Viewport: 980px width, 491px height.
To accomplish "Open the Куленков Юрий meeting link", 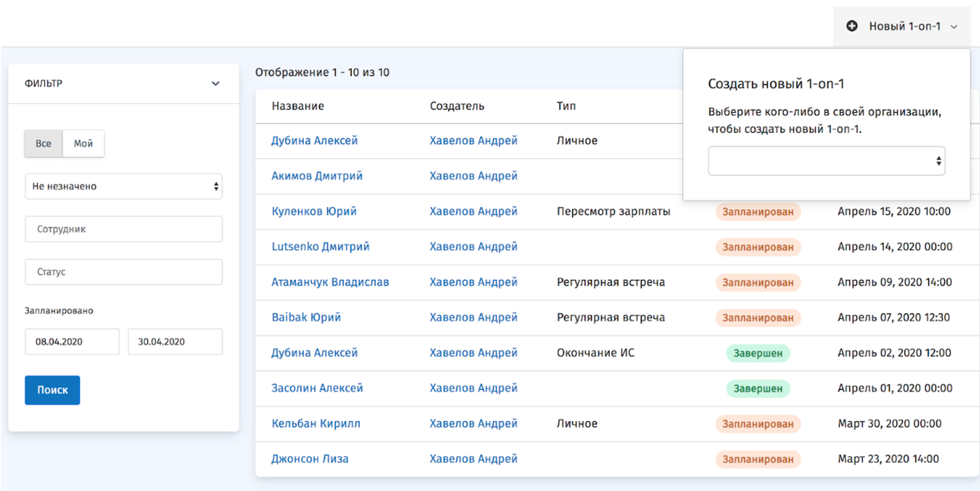I will (314, 211).
